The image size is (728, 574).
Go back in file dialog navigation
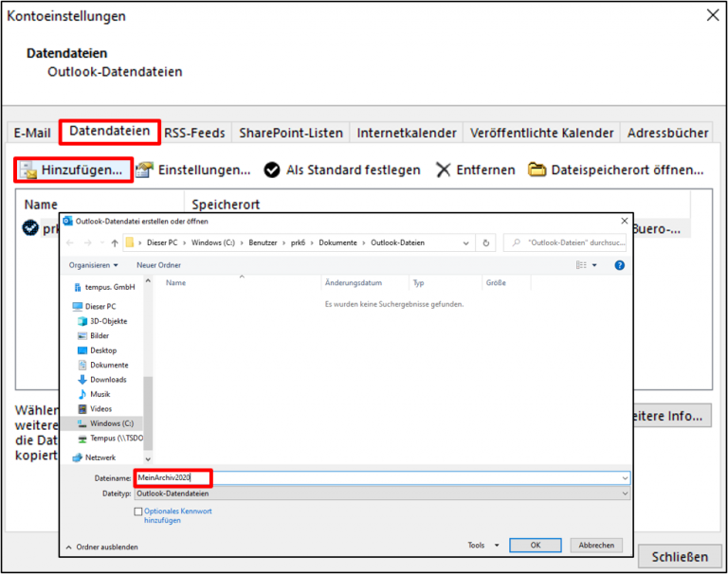point(70,242)
